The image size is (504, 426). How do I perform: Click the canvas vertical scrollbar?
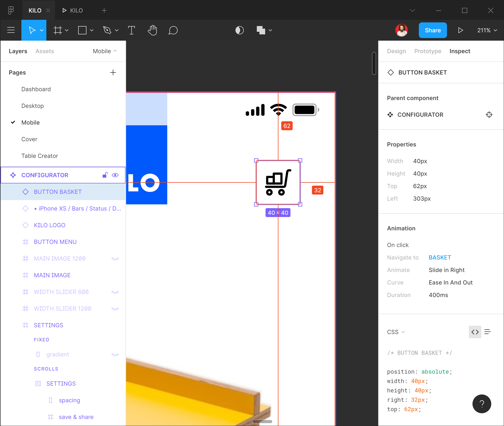[x=374, y=63]
